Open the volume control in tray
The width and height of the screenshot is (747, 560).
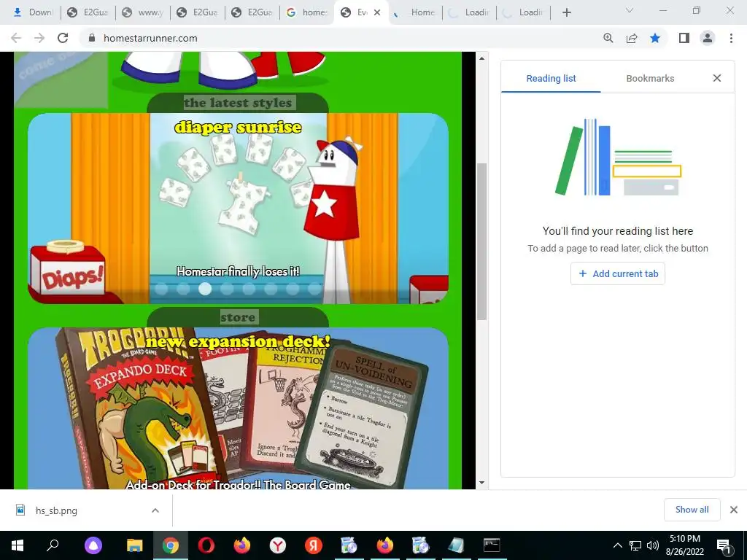click(x=653, y=545)
